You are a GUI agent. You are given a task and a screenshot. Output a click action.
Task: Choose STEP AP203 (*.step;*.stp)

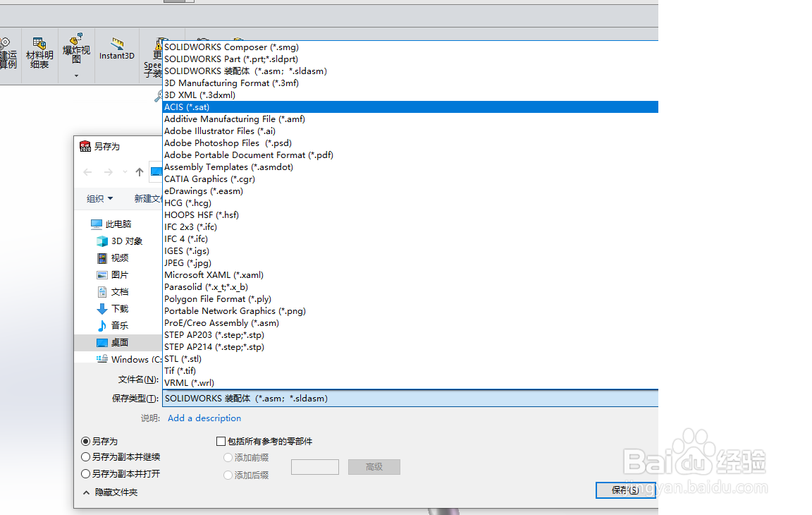pyautogui.click(x=410, y=334)
